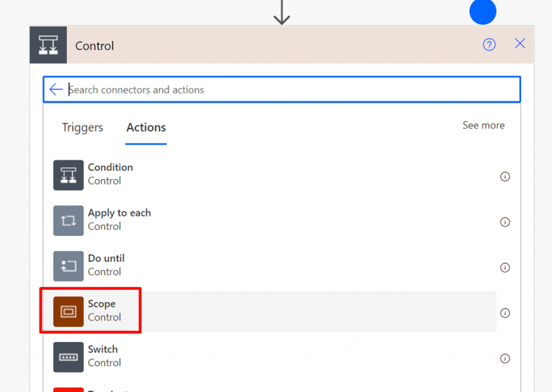Screen dimensions: 552x392
Task: Show info for the Switch action
Action: [x=505, y=358]
